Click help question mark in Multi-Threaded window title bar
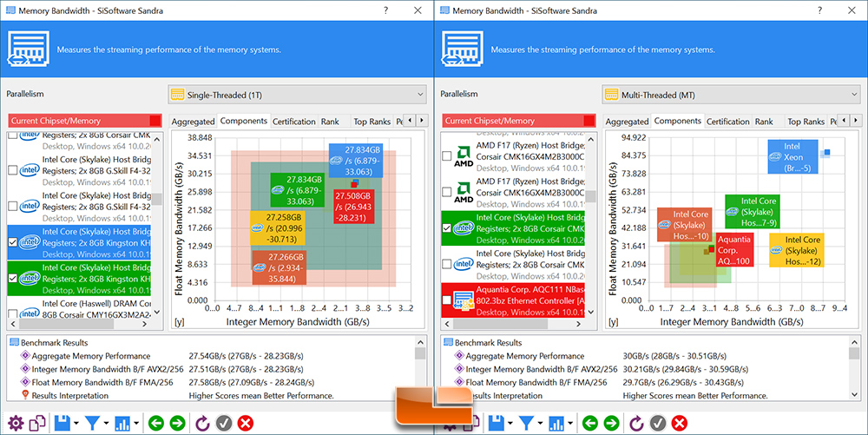Viewport: 868px width, 435px height. (x=820, y=10)
